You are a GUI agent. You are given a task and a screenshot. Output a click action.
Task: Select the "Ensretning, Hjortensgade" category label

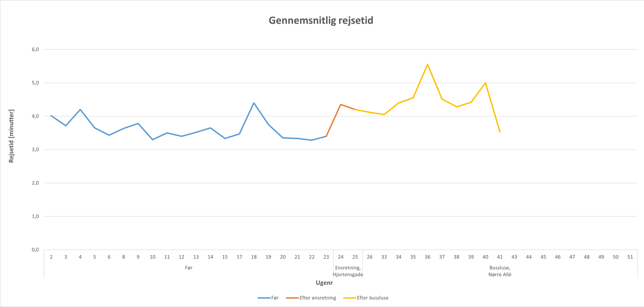coord(348,271)
